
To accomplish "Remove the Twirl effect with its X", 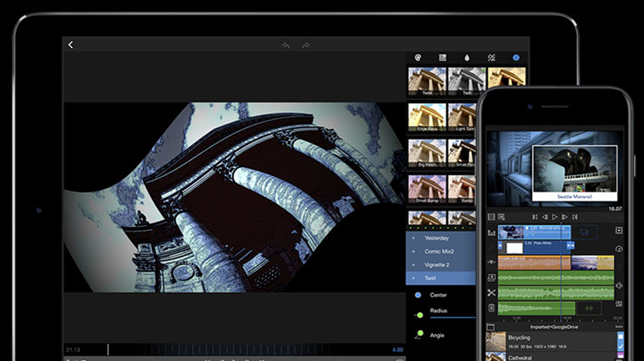I will pyautogui.click(x=413, y=278).
